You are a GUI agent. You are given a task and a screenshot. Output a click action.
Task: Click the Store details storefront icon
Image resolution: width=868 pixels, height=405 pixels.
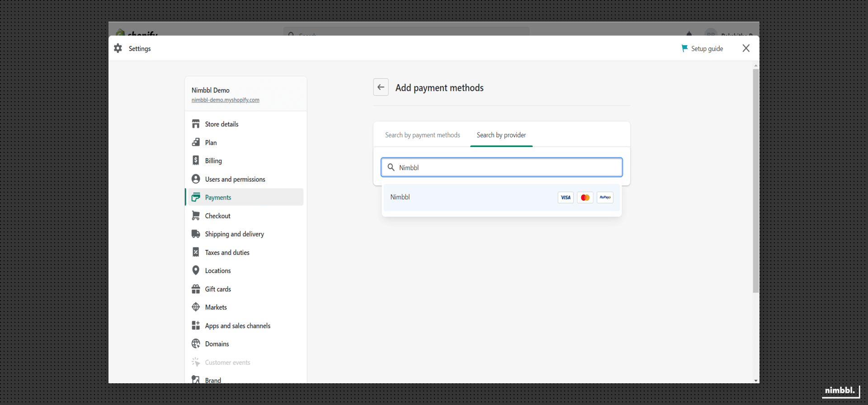click(196, 124)
